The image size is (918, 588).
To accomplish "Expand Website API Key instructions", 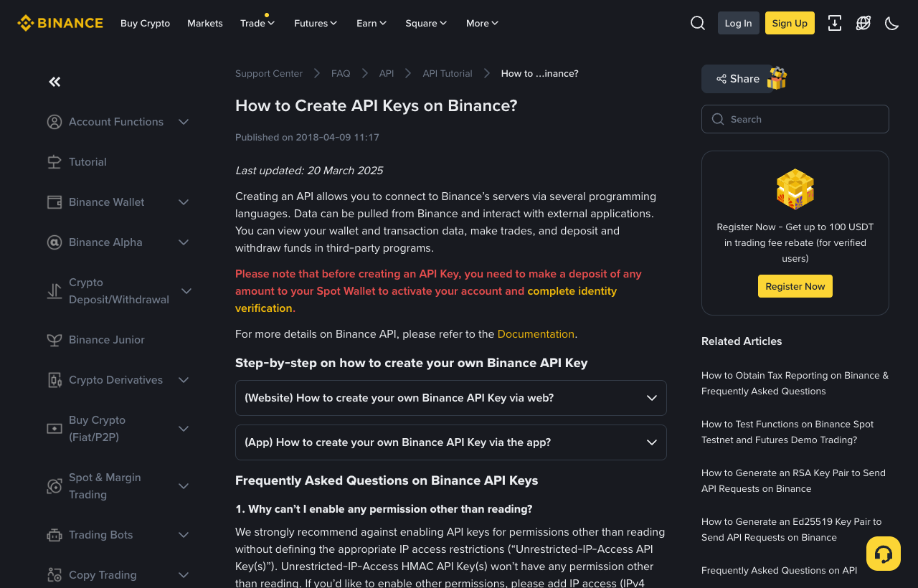I will click(451, 398).
